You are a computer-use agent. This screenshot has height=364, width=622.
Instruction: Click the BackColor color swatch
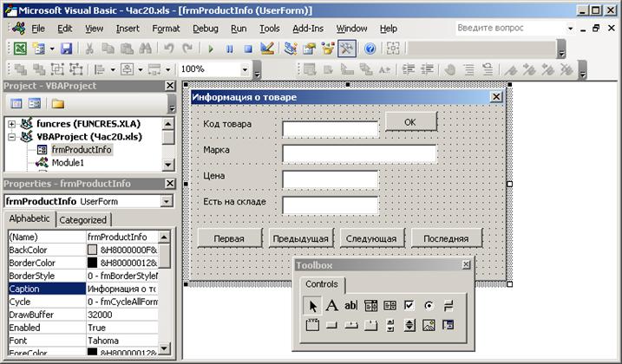coord(92,250)
